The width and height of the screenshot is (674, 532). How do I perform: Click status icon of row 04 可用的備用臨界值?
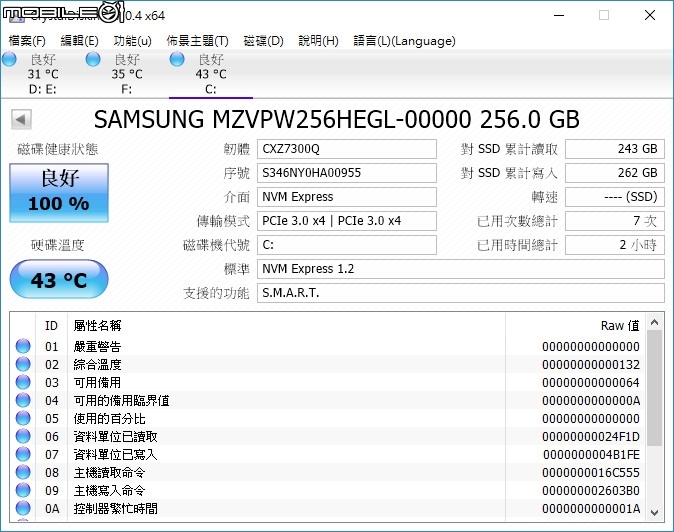click(23, 400)
